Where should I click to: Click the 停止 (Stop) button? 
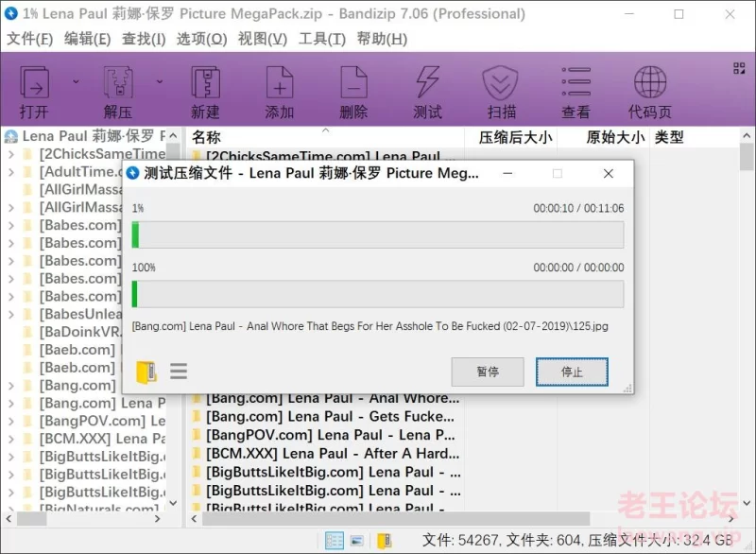(x=572, y=372)
